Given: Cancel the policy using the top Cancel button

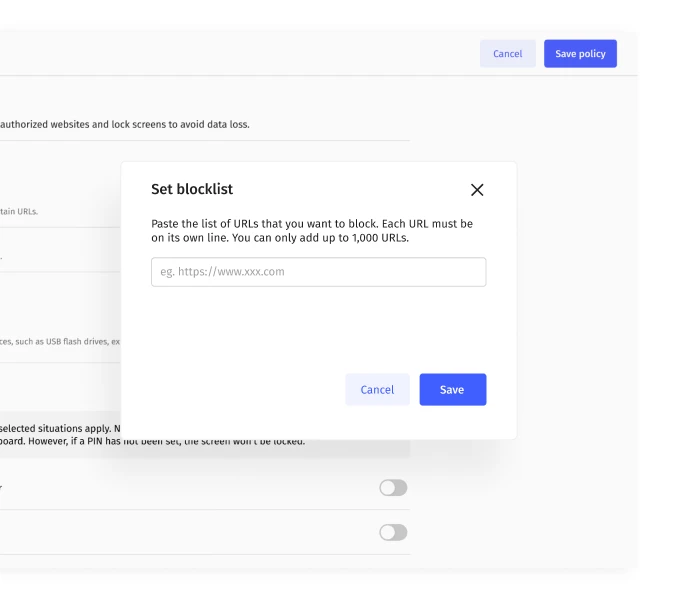Looking at the screenshot, I should click(x=507, y=54).
